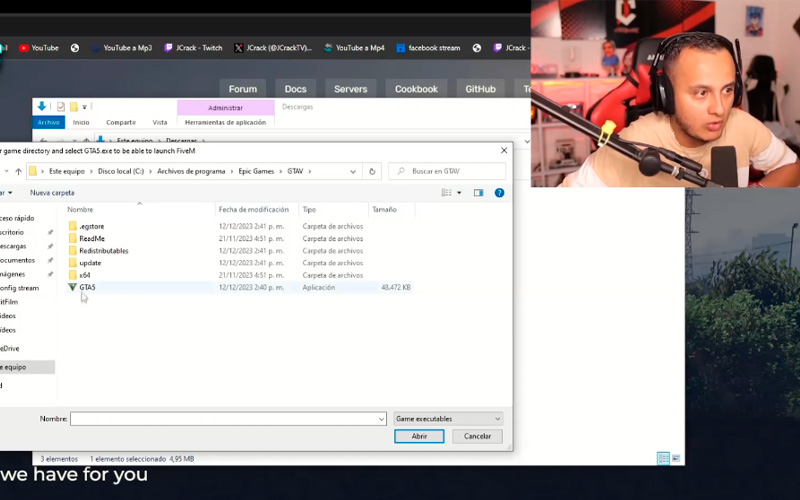Viewport: 800px width, 500px height.
Task: Switch to the Compartir ribbon tab
Action: pyautogui.click(x=121, y=122)
